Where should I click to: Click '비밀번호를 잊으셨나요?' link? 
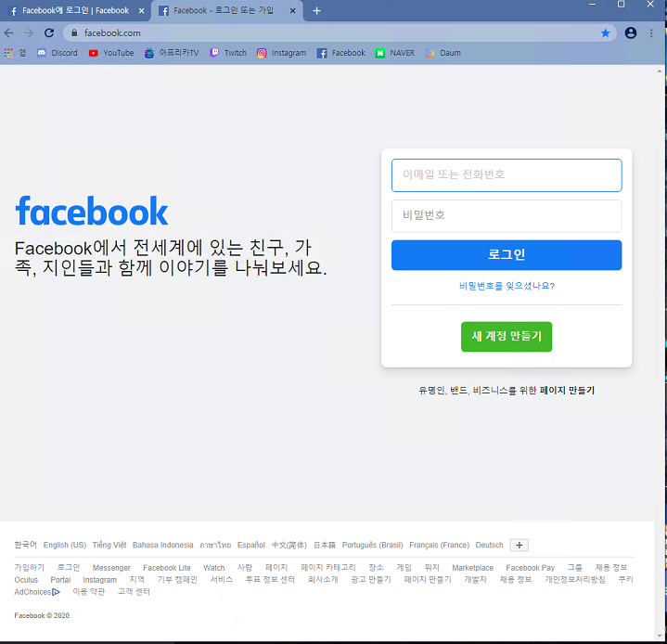tap(507, 286)
